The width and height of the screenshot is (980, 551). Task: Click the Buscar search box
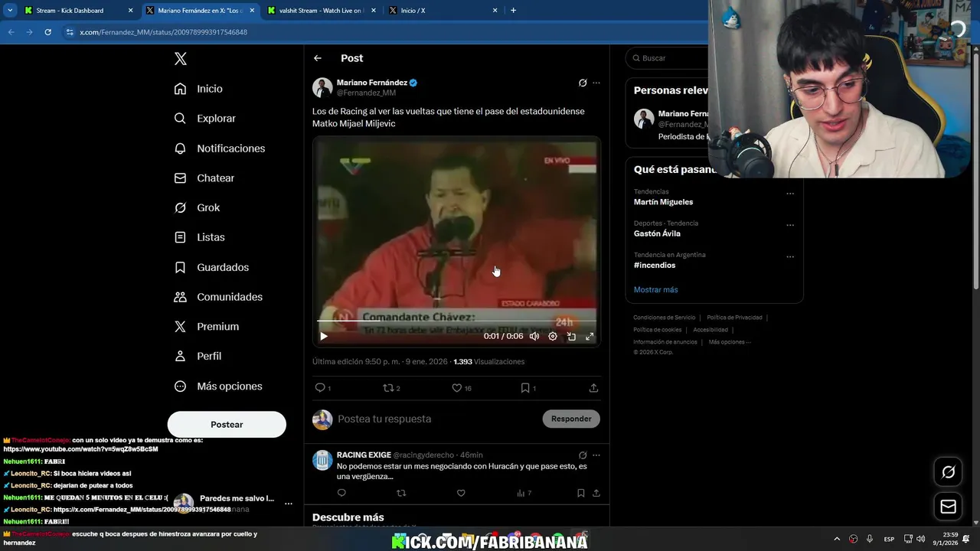click(x=668, y=58)
